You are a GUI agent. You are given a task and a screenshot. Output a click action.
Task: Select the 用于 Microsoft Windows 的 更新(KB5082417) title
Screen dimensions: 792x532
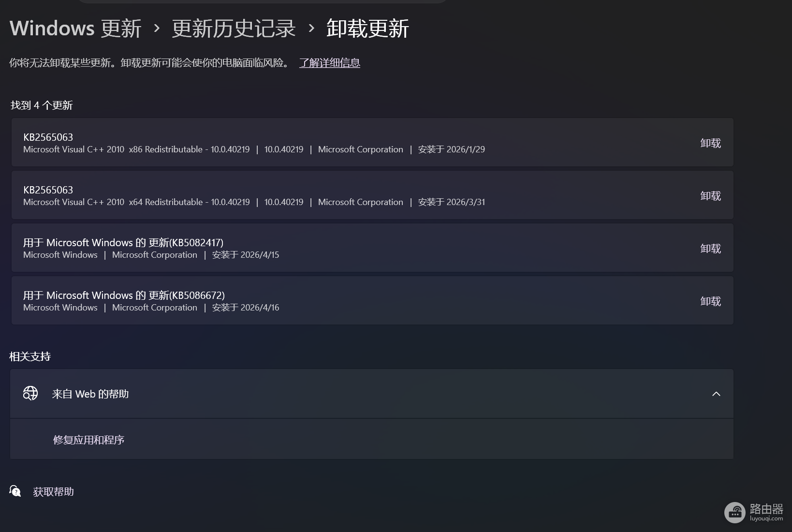tap(123, 243)
